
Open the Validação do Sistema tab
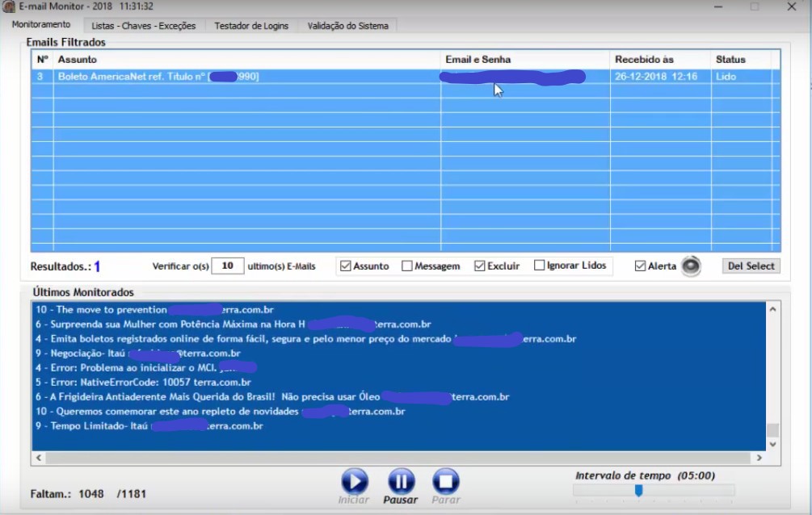pos(347,26)
